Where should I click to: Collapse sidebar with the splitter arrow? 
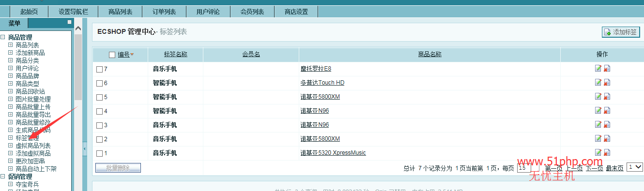85,148
